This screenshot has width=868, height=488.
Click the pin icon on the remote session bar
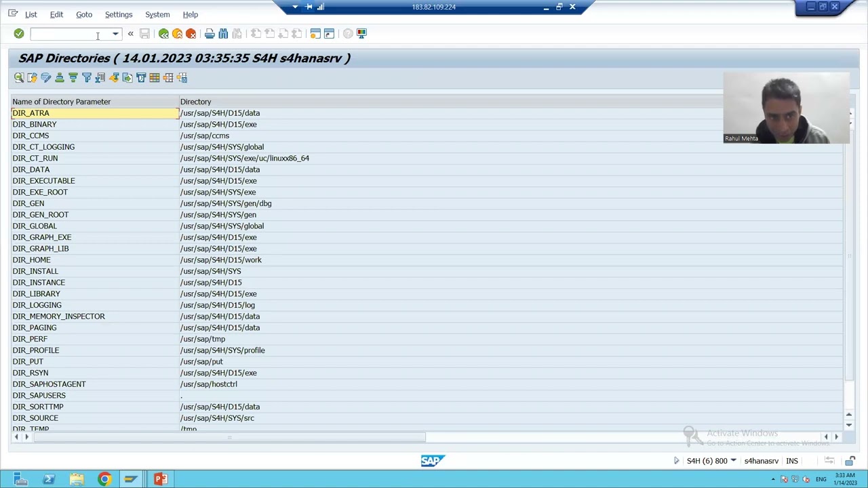point(309,7)
